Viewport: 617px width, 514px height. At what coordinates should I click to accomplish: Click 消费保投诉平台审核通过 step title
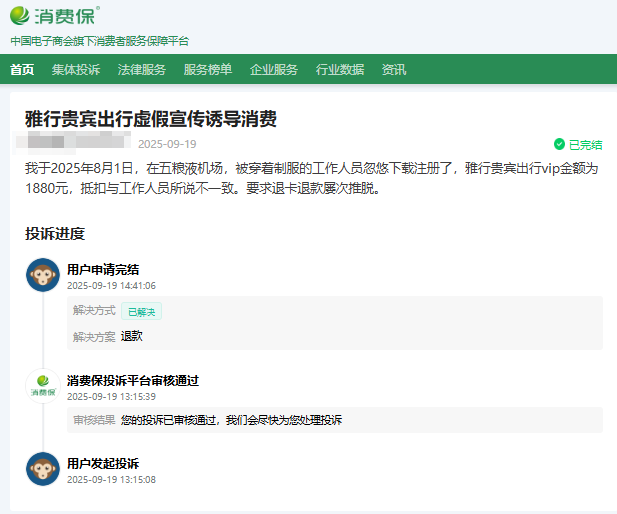(133, 381)
